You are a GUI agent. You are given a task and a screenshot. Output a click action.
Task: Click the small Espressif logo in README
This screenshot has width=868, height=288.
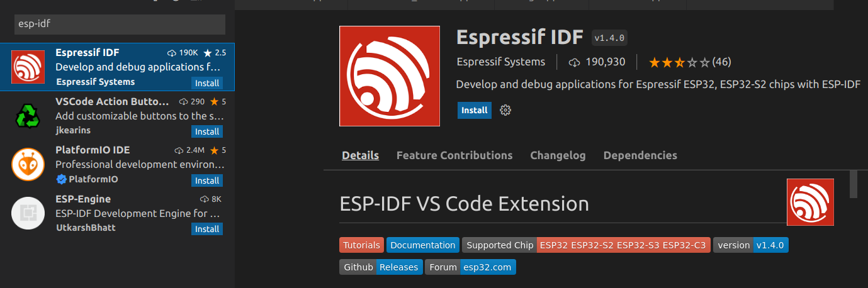(x=810, y=202)
